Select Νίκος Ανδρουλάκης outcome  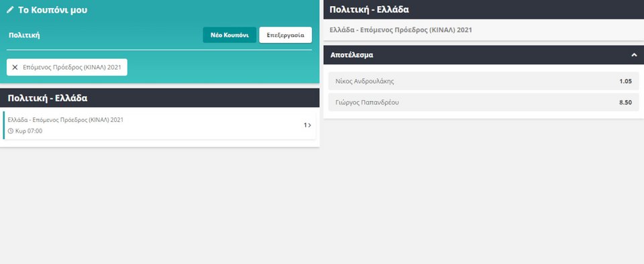pyautogui.click(x=484, y=81)
